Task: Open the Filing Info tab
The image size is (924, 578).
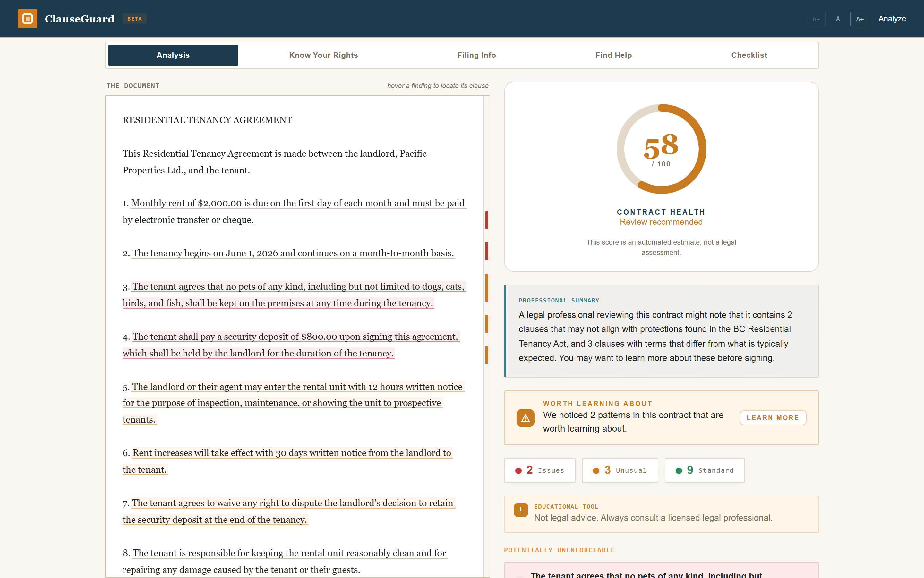Action: coord(476,55)
